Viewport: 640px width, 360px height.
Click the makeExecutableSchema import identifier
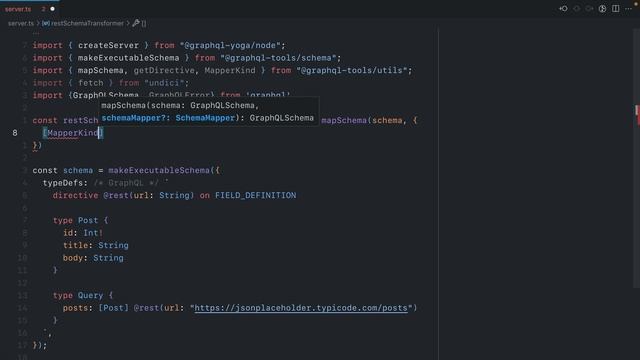click(128, 58)
